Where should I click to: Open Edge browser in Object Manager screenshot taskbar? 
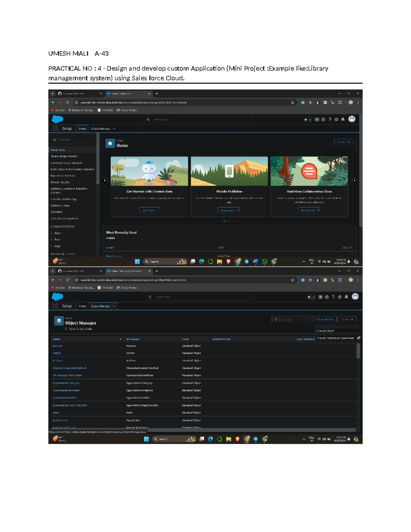211,439
